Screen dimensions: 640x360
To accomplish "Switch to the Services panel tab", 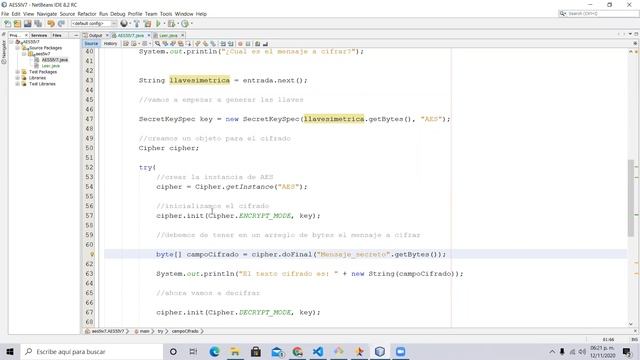I will point(39,36).
